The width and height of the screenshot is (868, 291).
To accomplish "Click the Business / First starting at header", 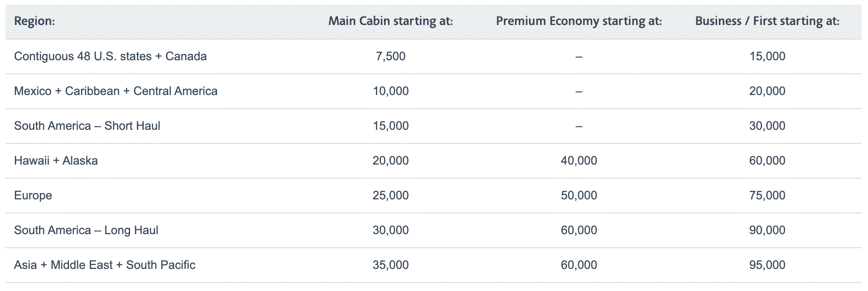I will (767, 21).
